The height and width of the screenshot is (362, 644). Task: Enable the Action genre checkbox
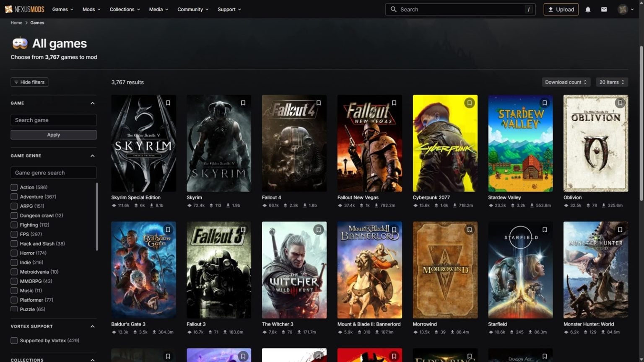14,187
